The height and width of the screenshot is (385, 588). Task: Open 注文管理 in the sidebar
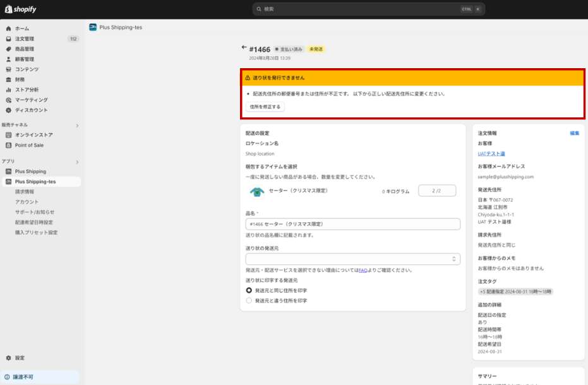(x=25, y=38)
